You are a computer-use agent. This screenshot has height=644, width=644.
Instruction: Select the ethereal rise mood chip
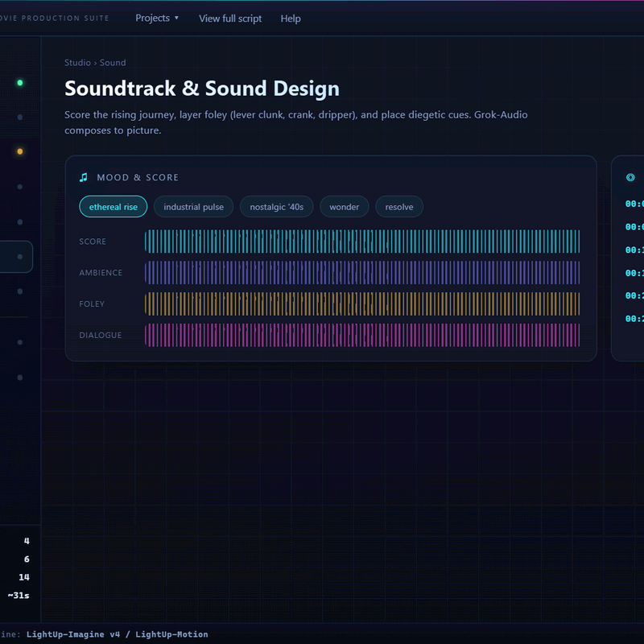point(114,207)
